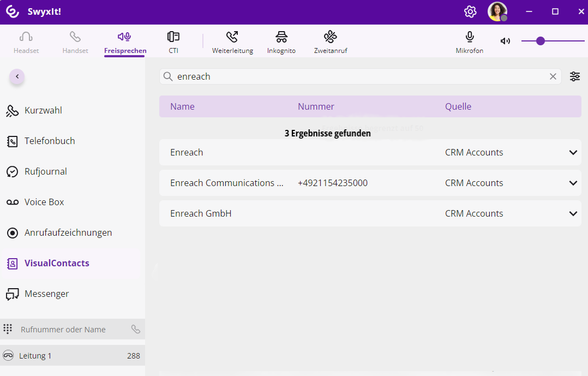Select Leitung 1 line button
Viewport: 588px width, 376px height.
[x=73, y=355]
